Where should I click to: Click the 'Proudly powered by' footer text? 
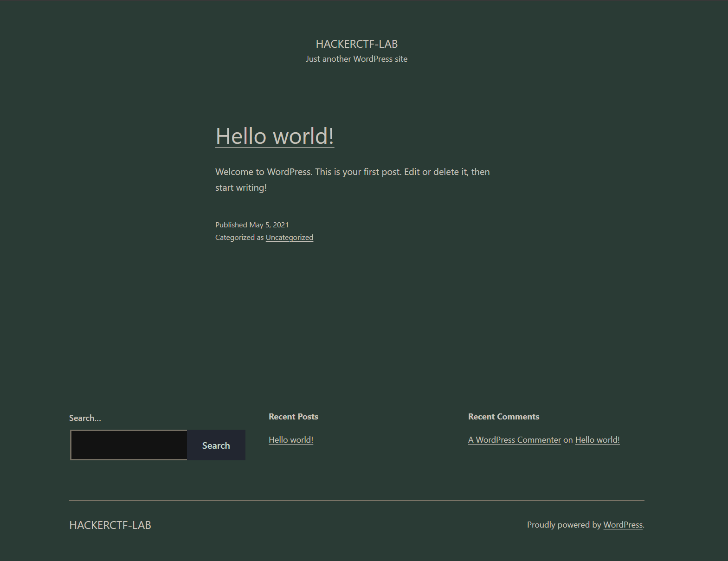click(x=564, y=525)
